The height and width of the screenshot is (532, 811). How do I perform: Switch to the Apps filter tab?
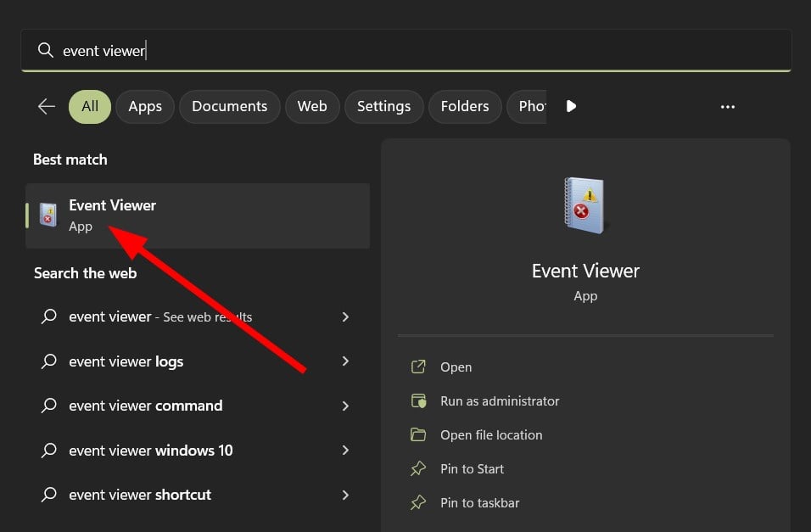145,107
